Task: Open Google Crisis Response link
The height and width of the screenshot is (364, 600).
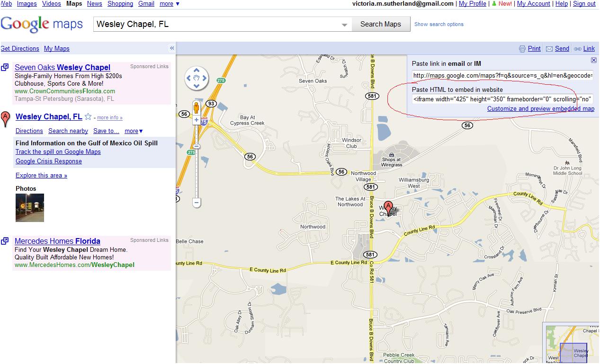Action: pos(49,161)
